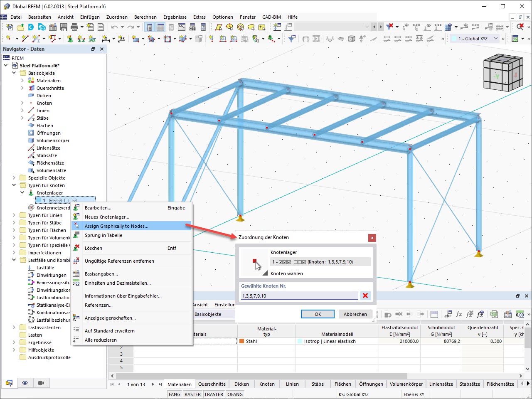The image size is (532, 399).
Task: Click the camera views tab in navigator
Action: coord(41,383)
